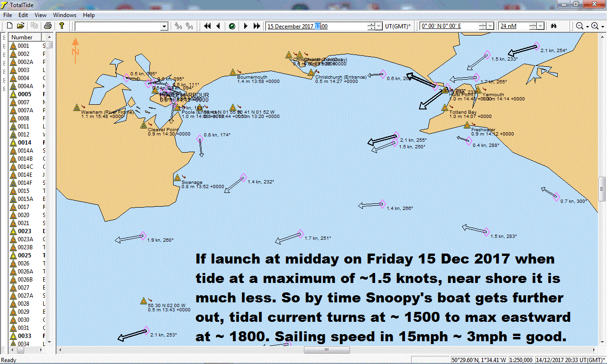Open the 24 nM range dropdown
The height and width of the screenshot is (364, 607).
540,26
